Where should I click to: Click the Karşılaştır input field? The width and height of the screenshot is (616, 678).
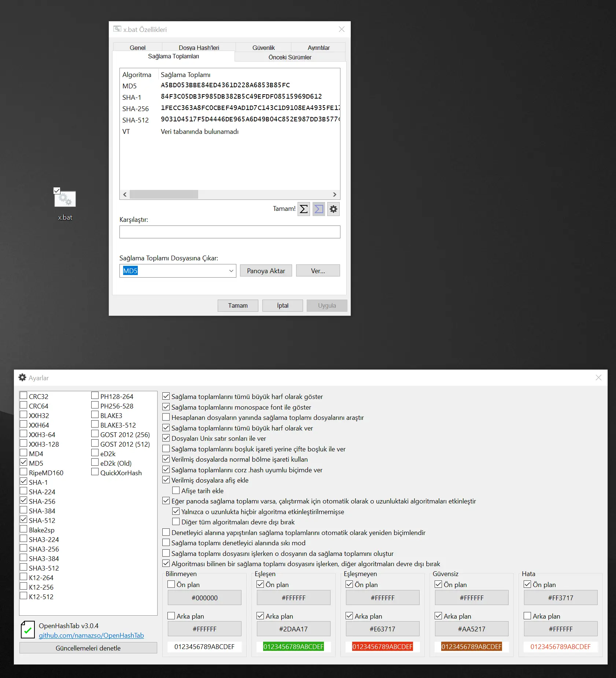pos(230,232)
